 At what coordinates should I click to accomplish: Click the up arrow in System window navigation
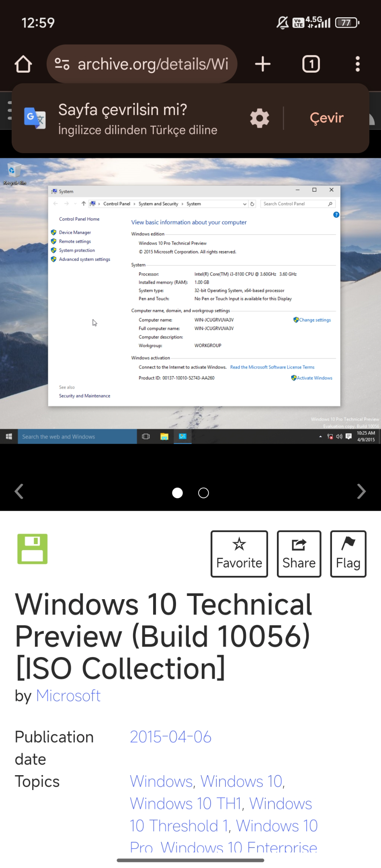(84, 204)
